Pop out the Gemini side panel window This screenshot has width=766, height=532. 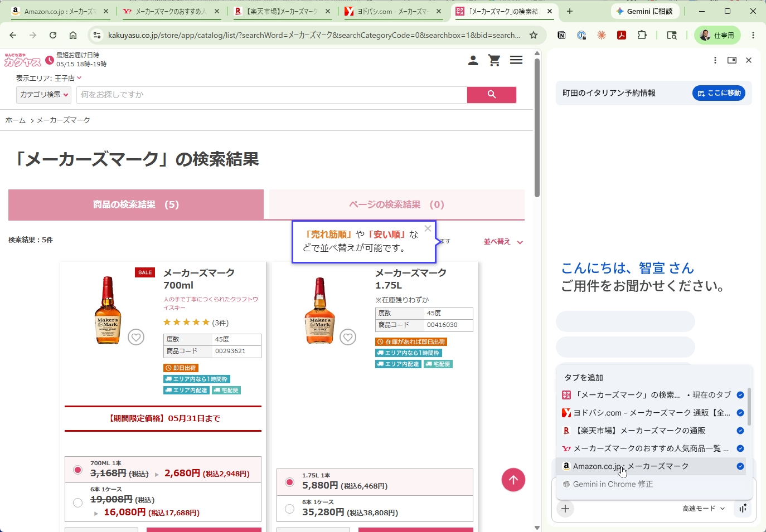click(732, 60)
